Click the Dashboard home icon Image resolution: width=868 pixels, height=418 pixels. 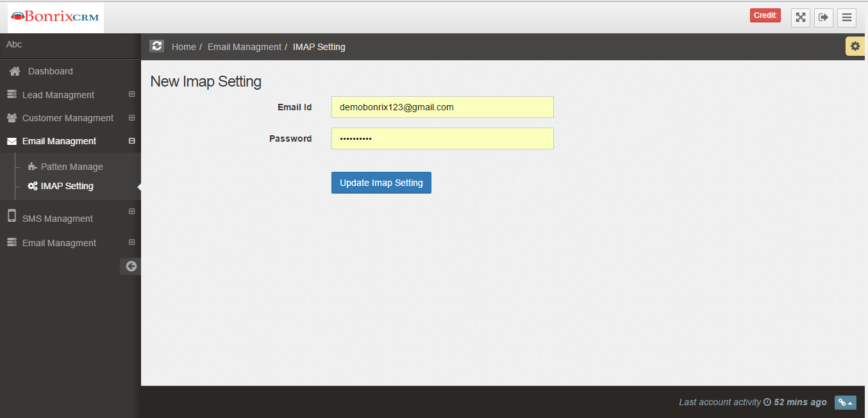click(x=15, y=71)
